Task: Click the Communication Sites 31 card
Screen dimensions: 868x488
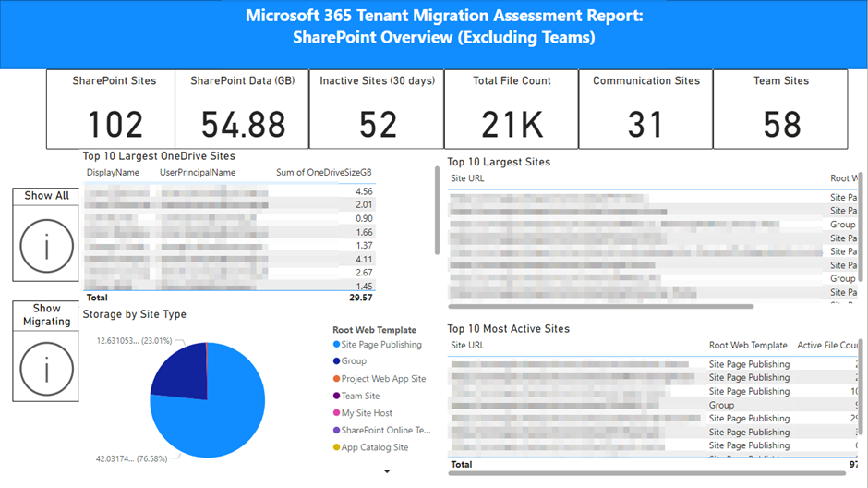Action: tap(646, 109)
